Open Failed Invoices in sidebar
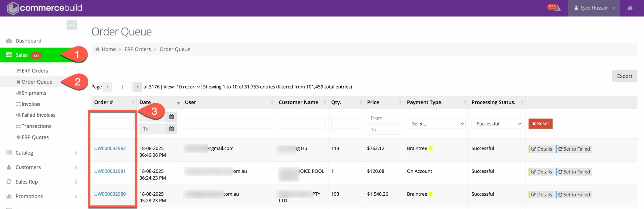Viewport: 644px width, 209px height. click(38, 115)
